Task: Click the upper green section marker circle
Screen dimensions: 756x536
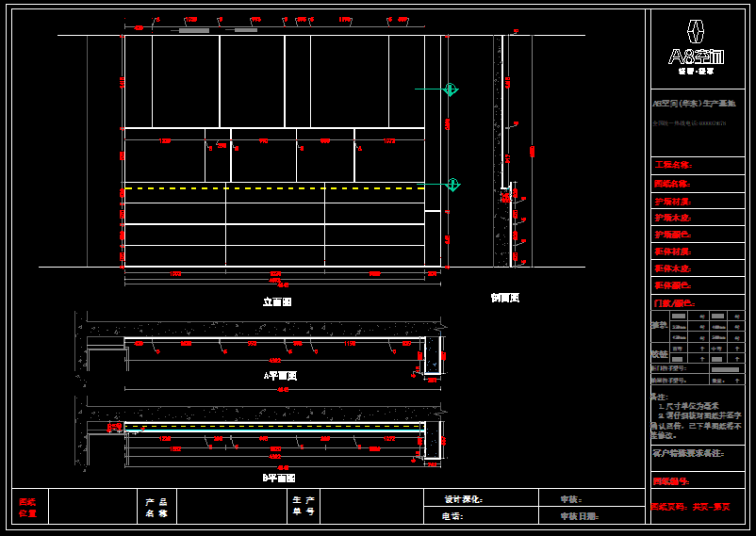Action: pos(452,89)
